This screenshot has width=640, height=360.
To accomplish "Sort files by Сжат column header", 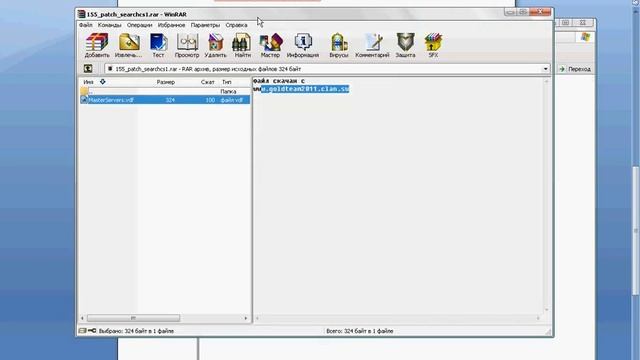I will (x=207, y=82).
